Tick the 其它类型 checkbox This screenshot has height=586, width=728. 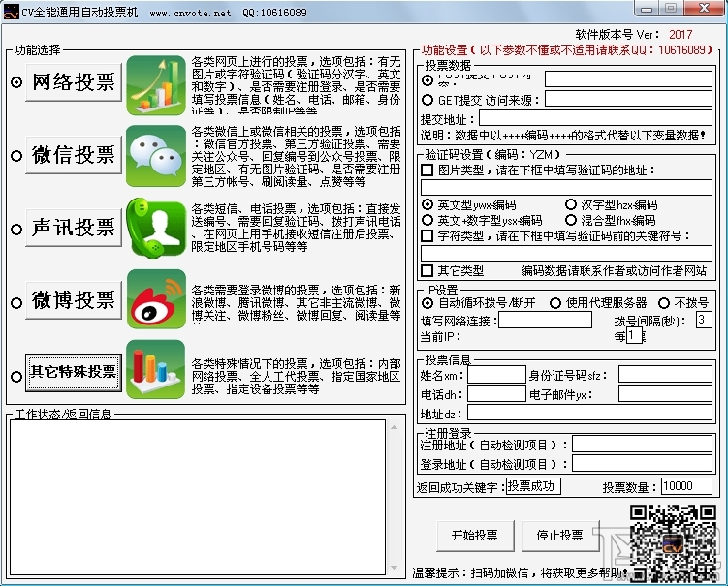tap(427, 270)
